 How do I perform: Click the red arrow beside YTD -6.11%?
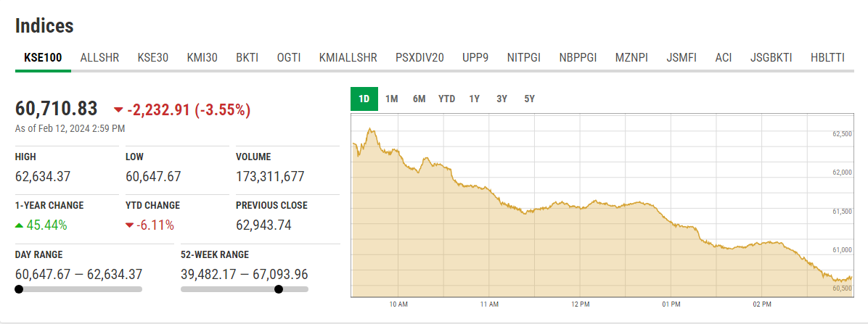pos(130,225)
